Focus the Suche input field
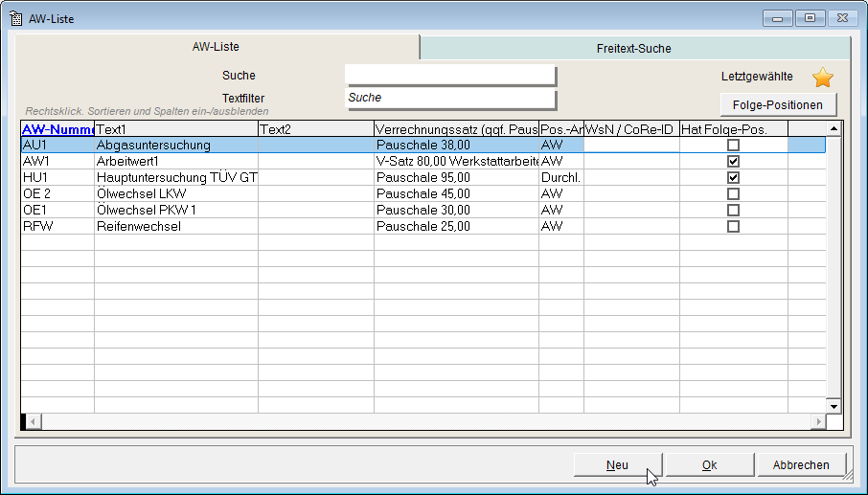 click(x=450, y=76)
